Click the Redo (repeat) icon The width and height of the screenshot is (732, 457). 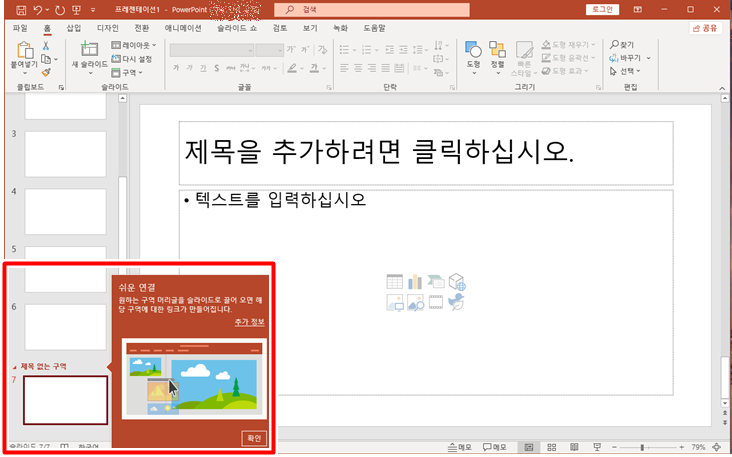click(x=60, y=9)
